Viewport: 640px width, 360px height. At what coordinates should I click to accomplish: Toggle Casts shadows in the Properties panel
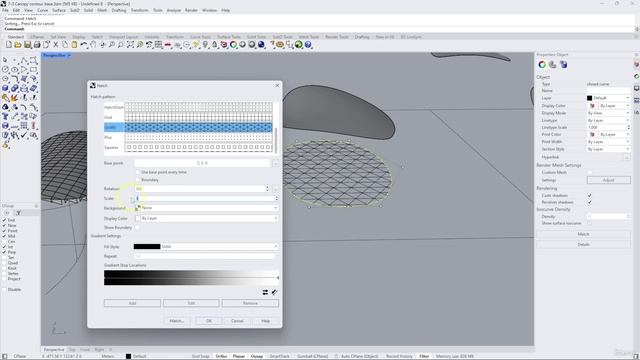pos(589,196)
